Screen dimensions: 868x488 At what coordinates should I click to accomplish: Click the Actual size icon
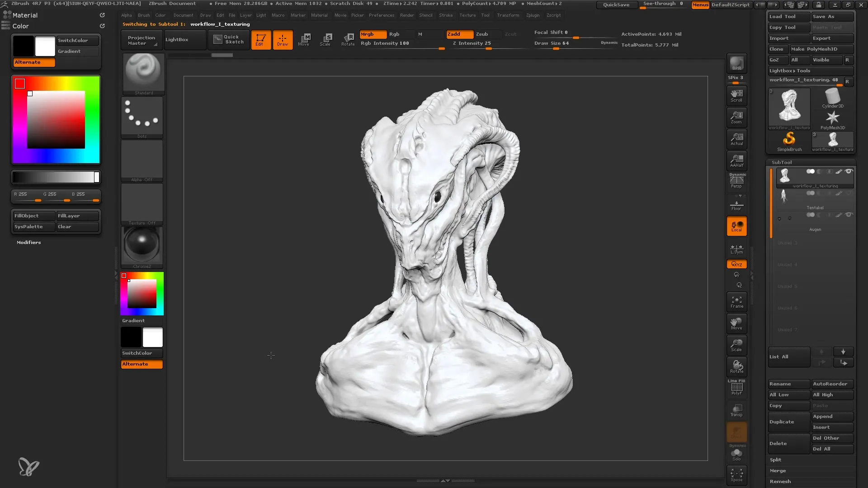click(736, 139)
